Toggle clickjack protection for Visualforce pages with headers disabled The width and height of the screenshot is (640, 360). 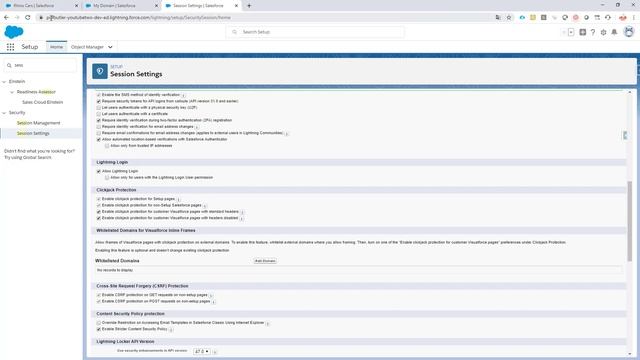click(98, 218)
